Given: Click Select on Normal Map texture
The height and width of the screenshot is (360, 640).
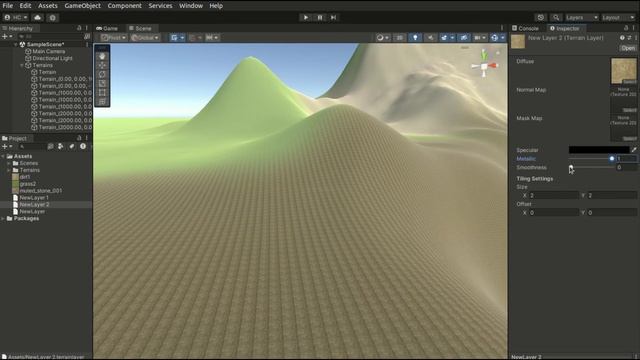Looking at the screenshot, I should tap(629, 110).
